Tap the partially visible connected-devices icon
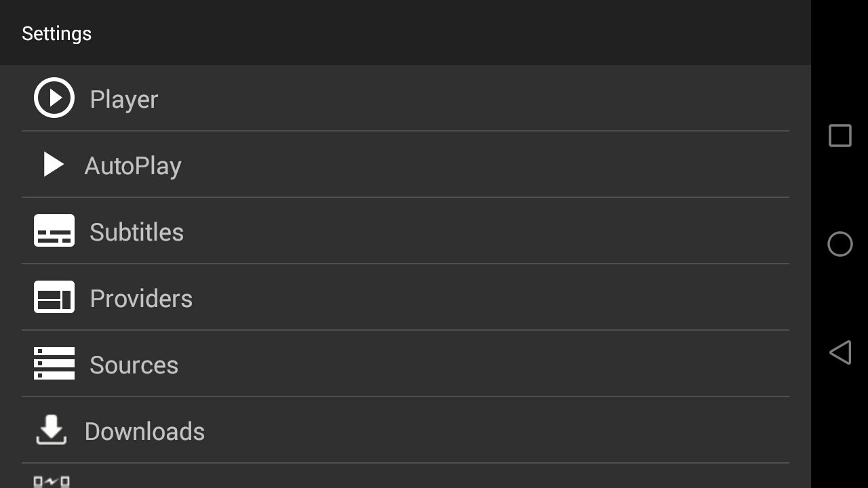 click(x=52, y=482)
